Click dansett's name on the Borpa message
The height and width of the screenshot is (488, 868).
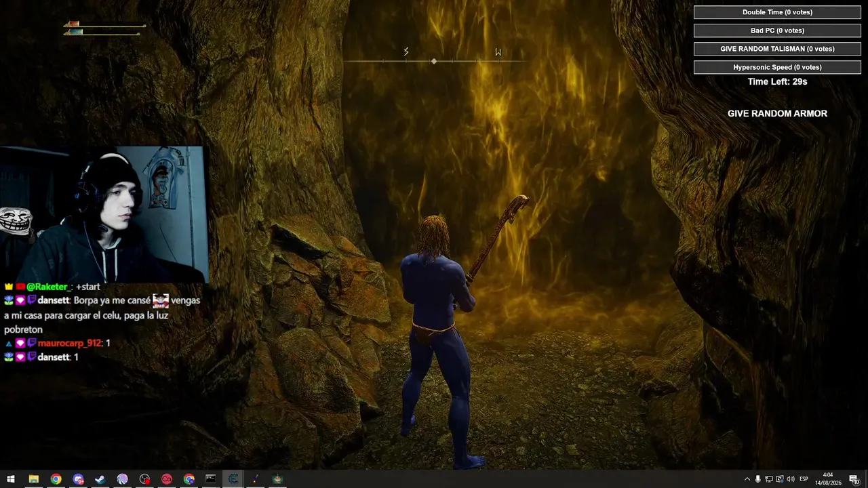point(54,300)
